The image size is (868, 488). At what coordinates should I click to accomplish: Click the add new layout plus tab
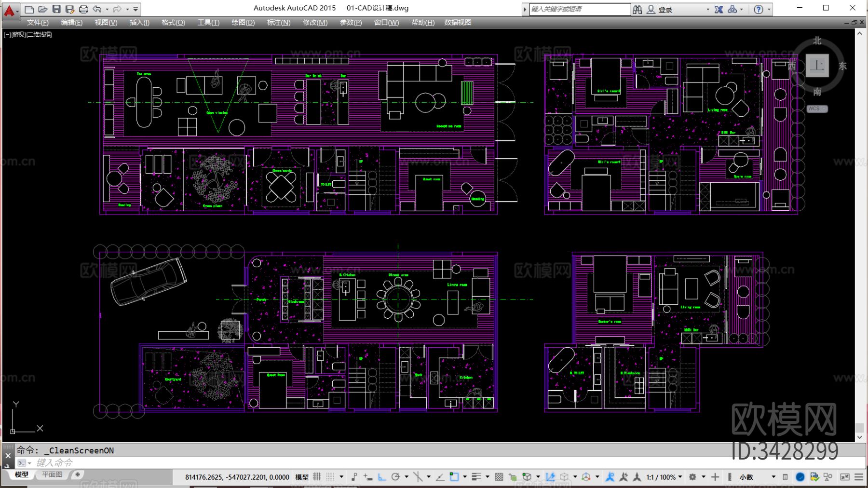(x=77, y=474)
